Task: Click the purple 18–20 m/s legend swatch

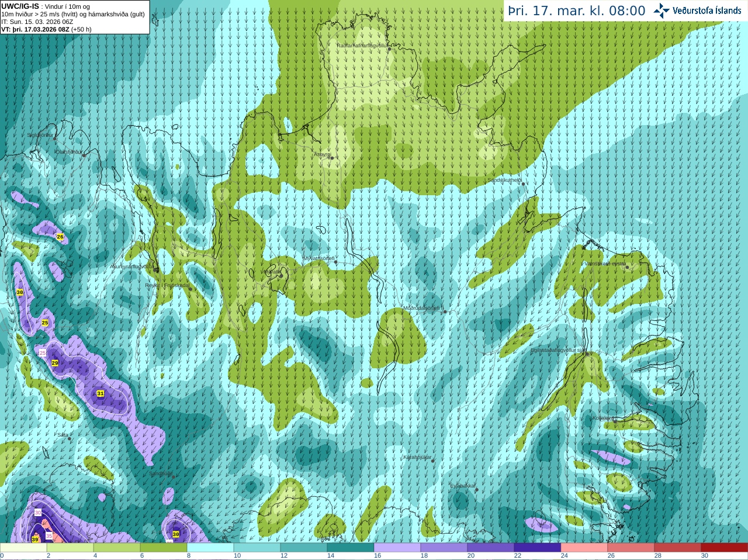Action: pos(444,548)
